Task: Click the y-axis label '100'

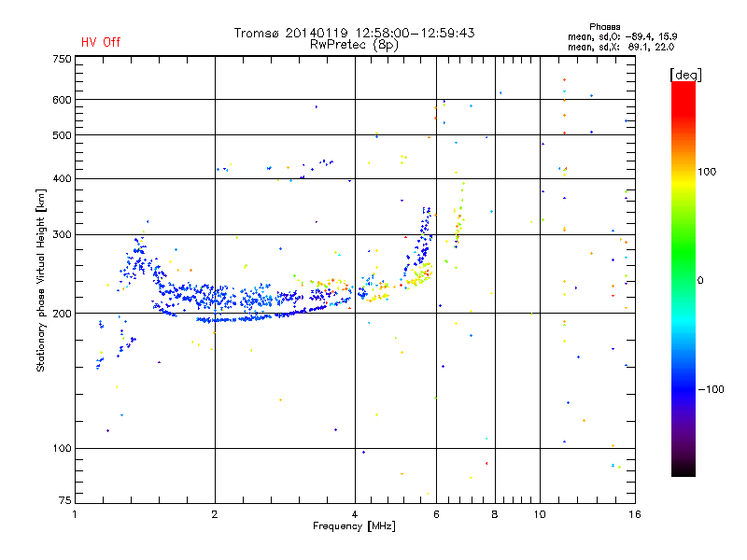Action: [62, 448]
